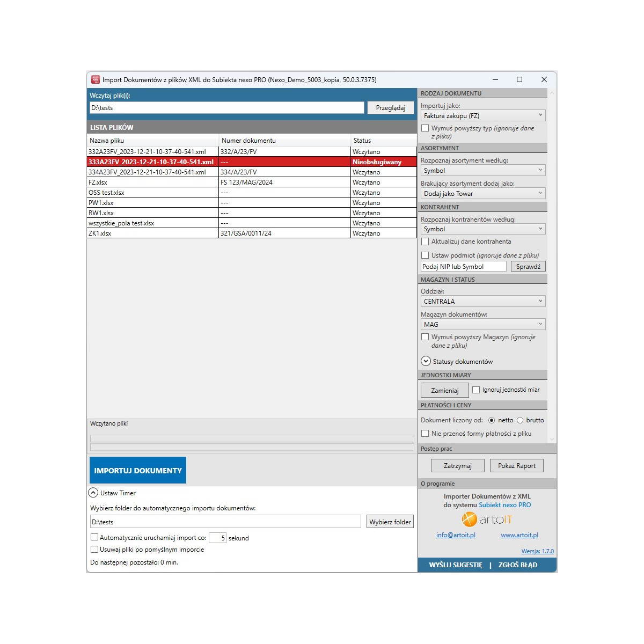Click "Pokaż Raport" button
This screenshot has height=644, width=644.
coord(516,465)
